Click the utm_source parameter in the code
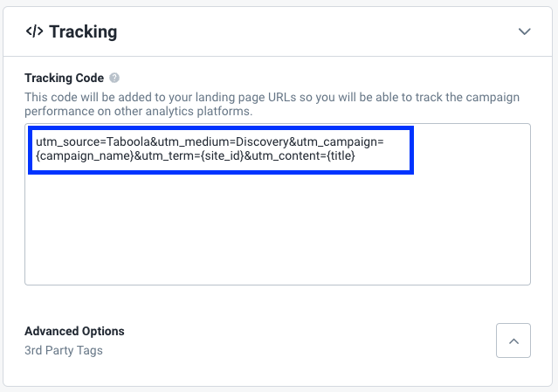This screenshot has height=392, width=558. (68, 141)
